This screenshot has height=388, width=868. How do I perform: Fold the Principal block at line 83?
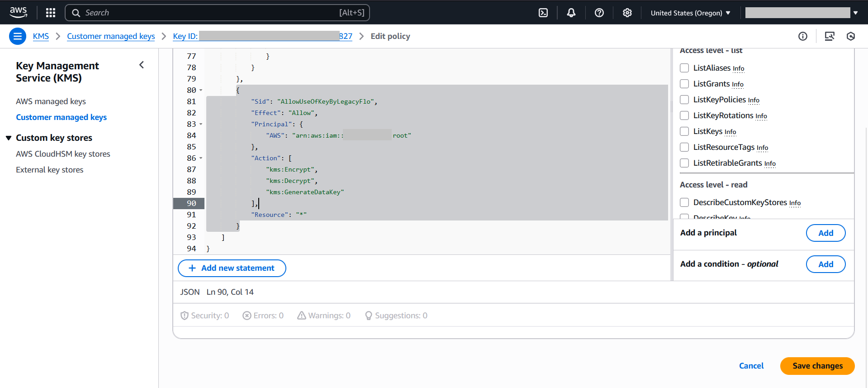pyautogui.click(x=201, y=124)
